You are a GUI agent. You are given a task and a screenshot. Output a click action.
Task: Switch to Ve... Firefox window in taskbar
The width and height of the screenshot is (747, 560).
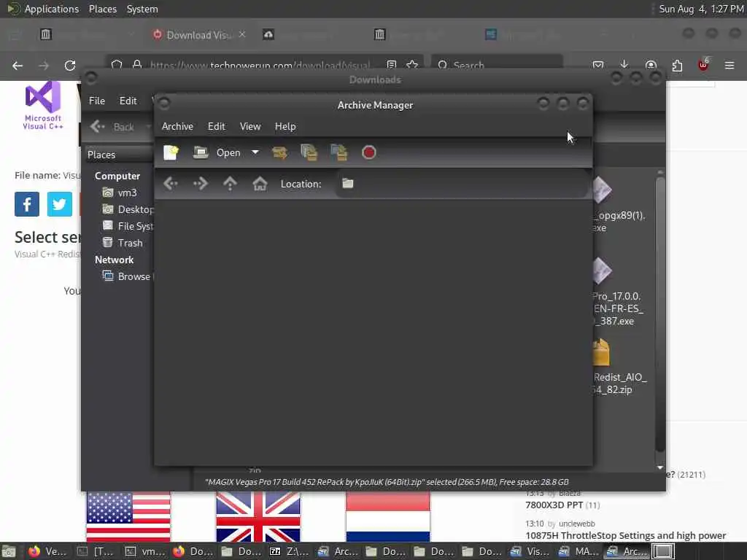click(47, 551)
